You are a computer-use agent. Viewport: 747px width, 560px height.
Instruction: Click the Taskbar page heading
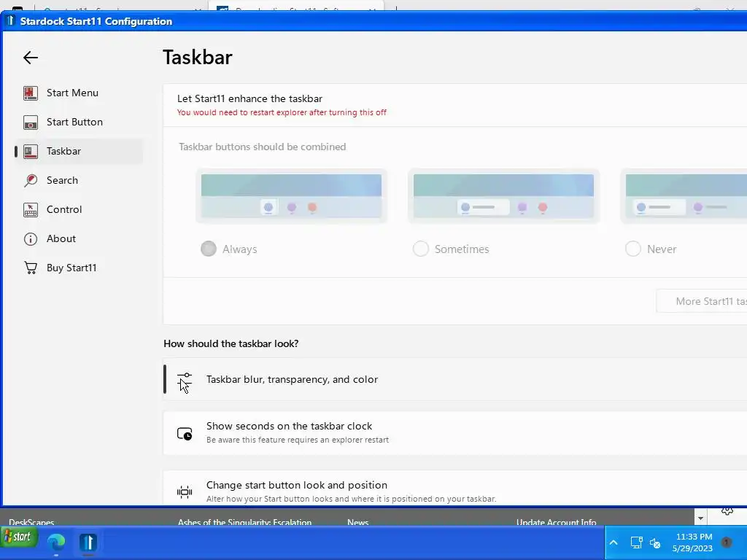point(197,57)
